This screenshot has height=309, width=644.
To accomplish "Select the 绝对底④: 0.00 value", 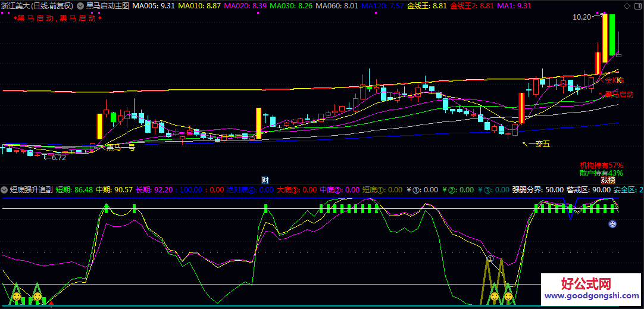I will (250, 190).
